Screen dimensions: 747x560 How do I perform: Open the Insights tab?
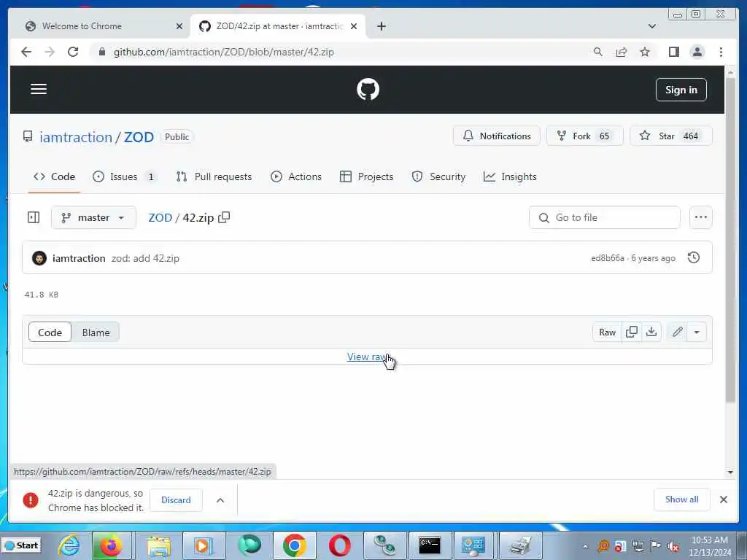pyautogui.click(x=510, y=176)
